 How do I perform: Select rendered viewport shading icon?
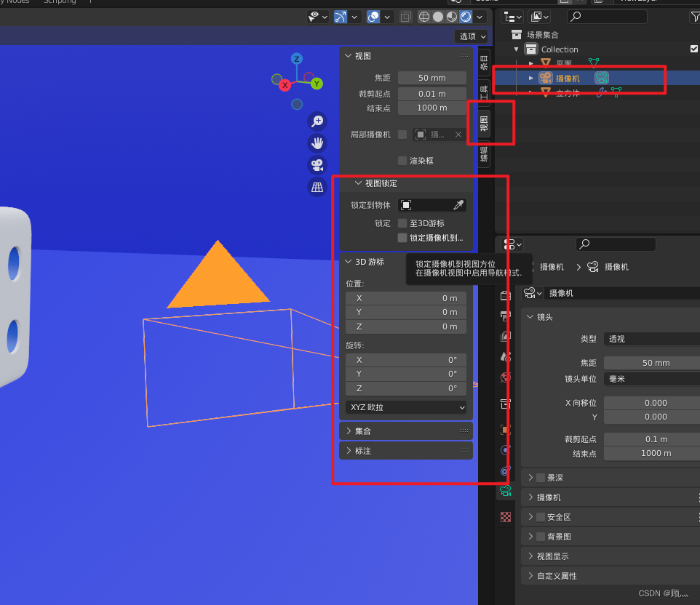tap(466, 17)
